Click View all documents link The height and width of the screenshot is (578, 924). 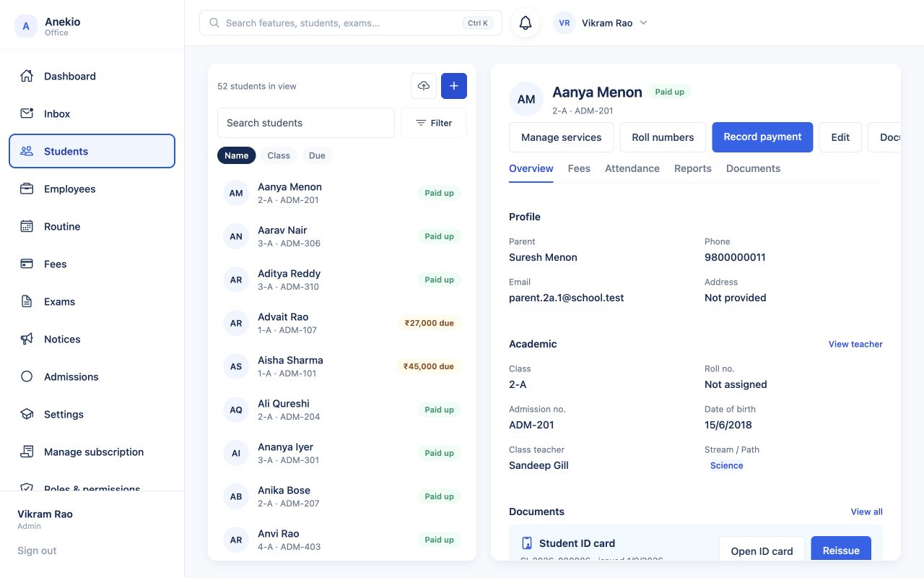pyautogui.click(x=866, y=512)
